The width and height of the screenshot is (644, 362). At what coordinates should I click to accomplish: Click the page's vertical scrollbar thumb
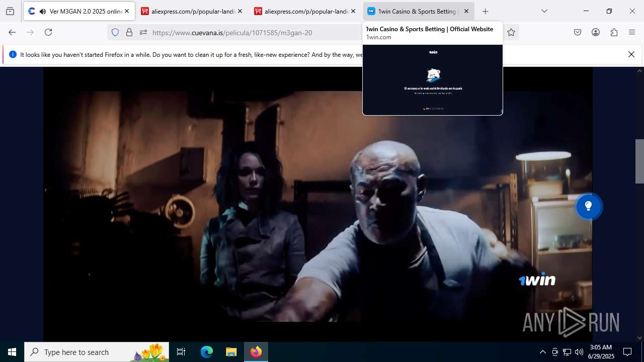tap(640, 161)
